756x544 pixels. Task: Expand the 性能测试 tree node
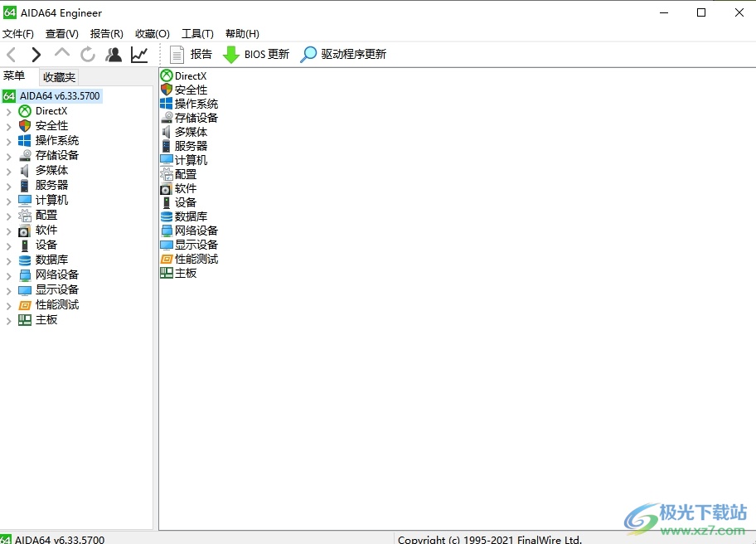8,306
